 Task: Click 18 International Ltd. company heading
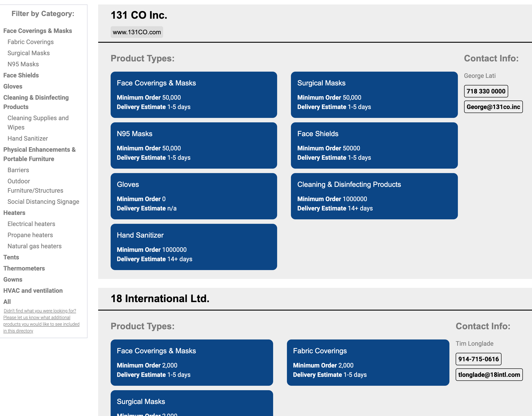tap(160, 299)
